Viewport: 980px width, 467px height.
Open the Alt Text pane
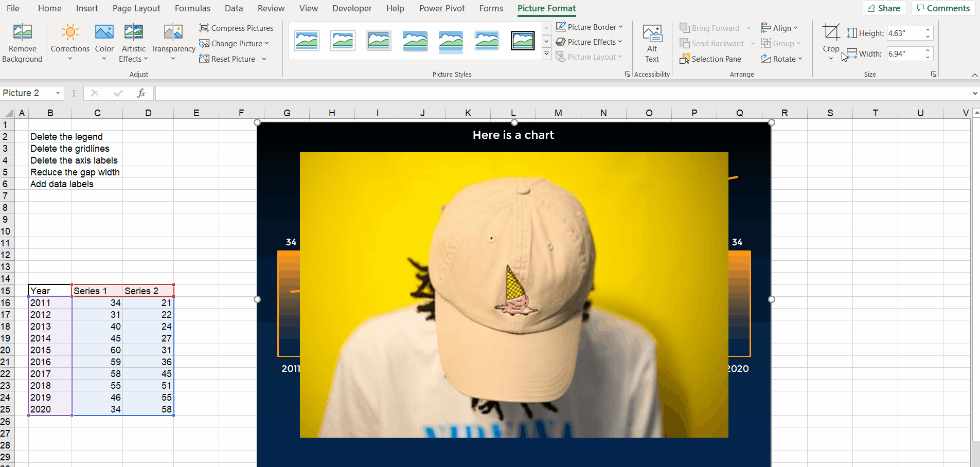652,41
